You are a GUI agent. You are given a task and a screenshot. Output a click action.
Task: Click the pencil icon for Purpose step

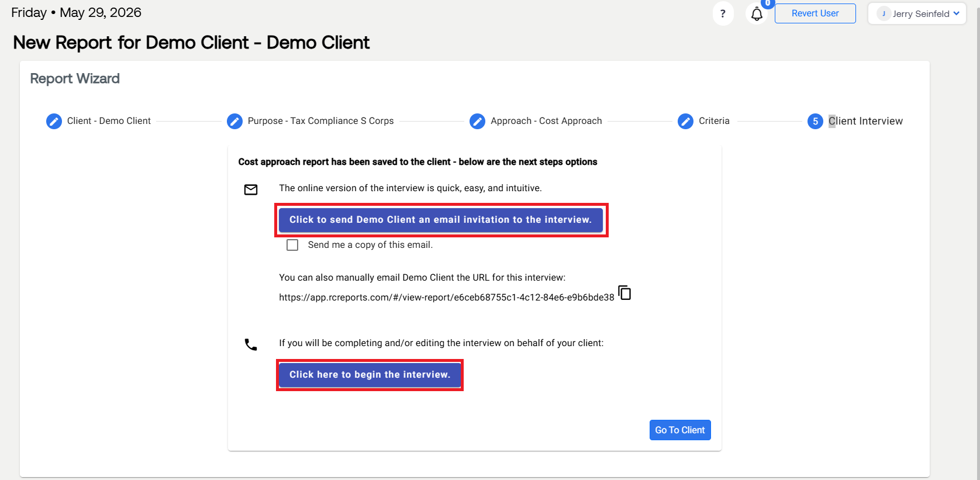pyautogui.click(x=234, y=121)
